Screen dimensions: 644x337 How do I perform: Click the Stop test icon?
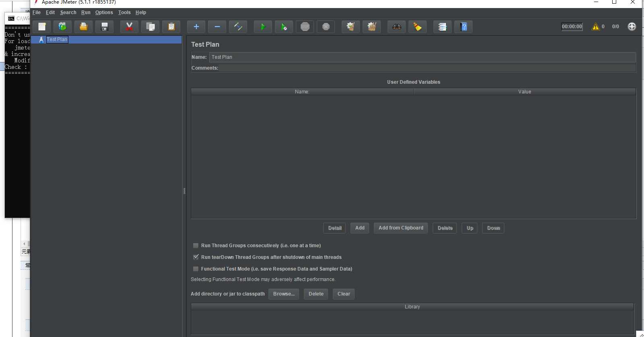click(305, 27)
